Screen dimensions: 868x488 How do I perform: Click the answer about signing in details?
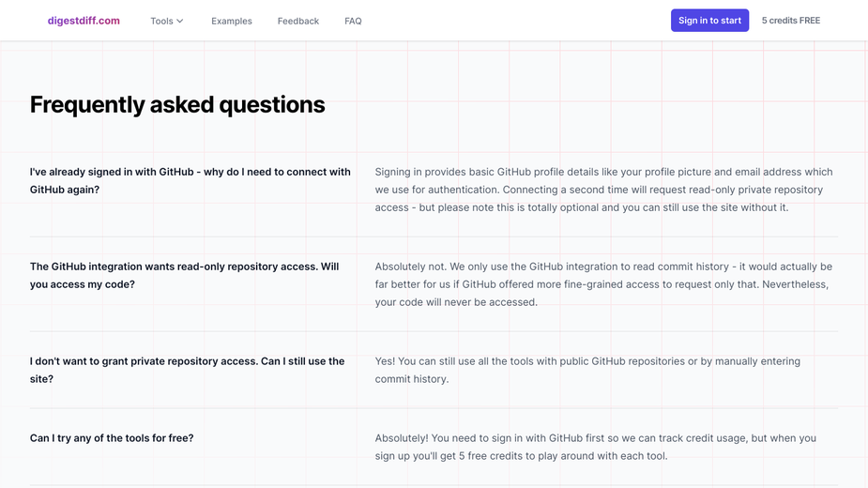pyautogui.click(x=603, y=190)
